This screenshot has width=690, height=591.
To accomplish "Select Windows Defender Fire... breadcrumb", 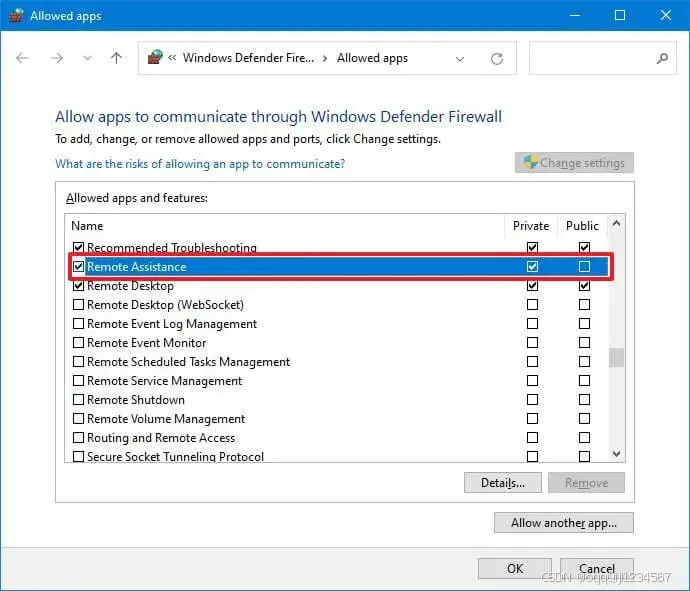I will click(248, 58).
